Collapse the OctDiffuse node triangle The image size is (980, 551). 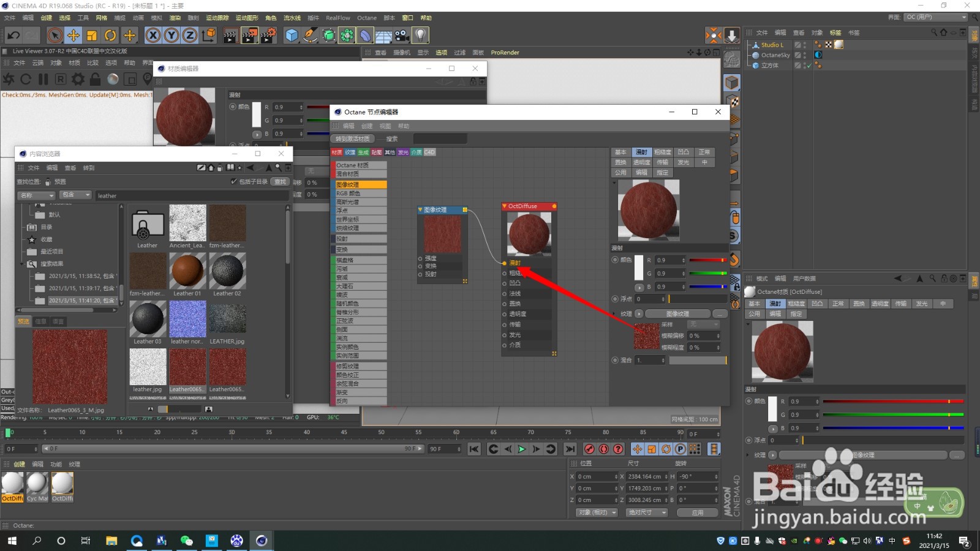[504, 206]
